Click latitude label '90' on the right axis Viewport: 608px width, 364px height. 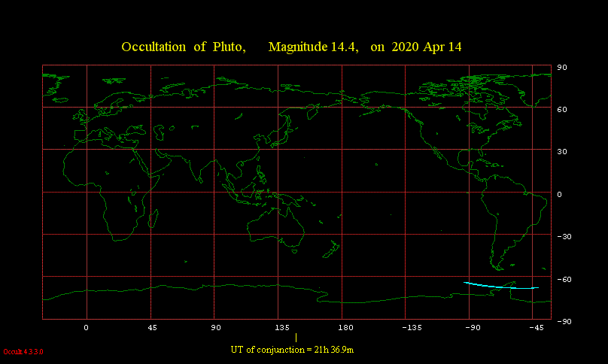tap(562, 68)
